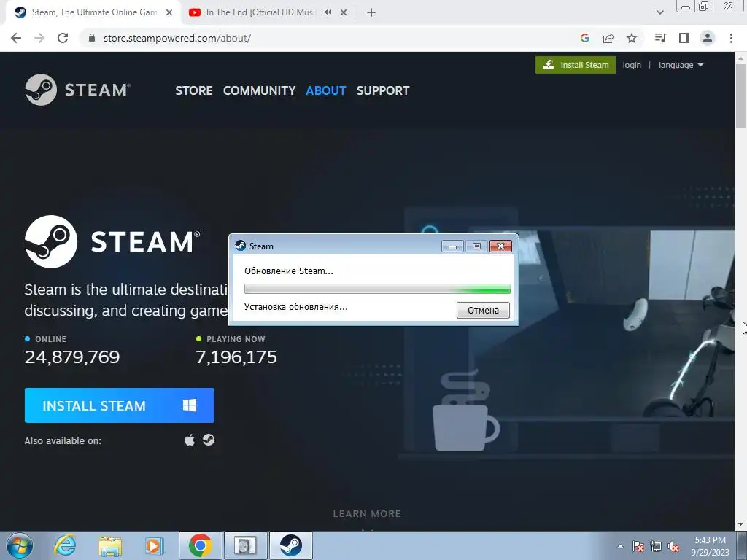
Task: Show hidden tray icons arrow
Action: [620, 546]
